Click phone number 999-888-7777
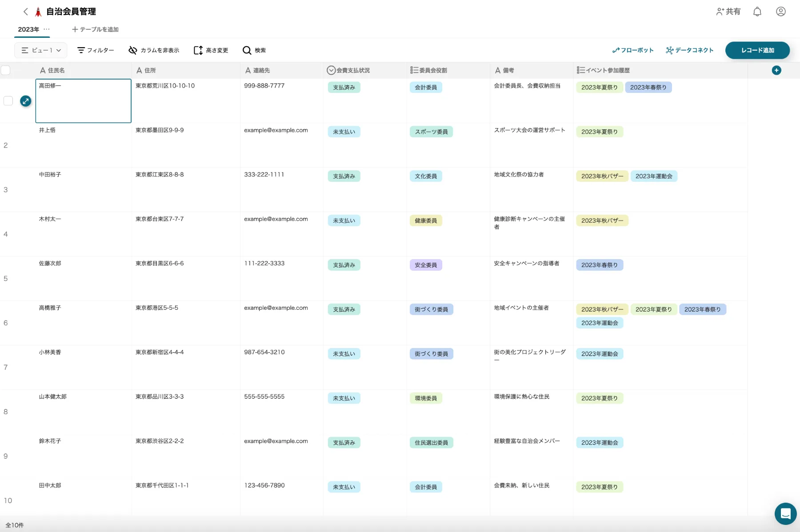Viewport: 800px width, 532px height. tap(264, 86)
